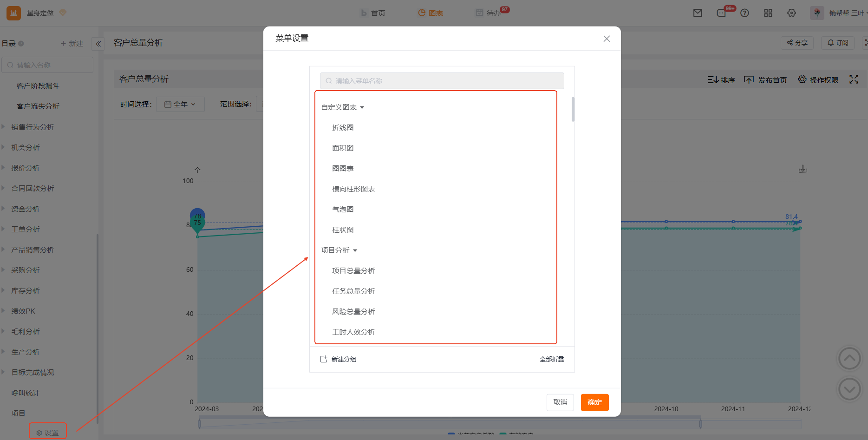The image size is (868, 440).
Task: Switch to the 图表 tab
Action: tap(430, 13)
